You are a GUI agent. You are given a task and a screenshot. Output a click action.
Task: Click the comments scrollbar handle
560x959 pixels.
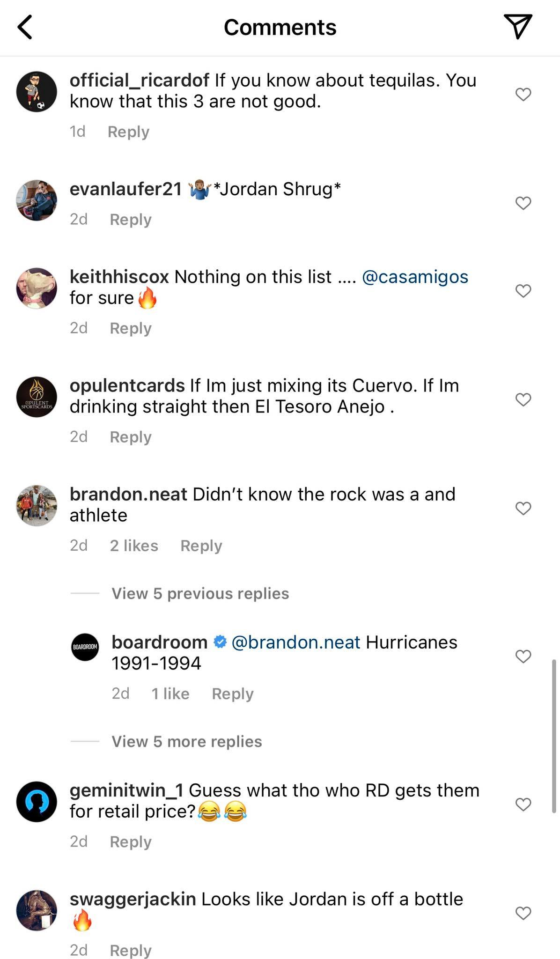pyautogui.click(x=554, y=736)
